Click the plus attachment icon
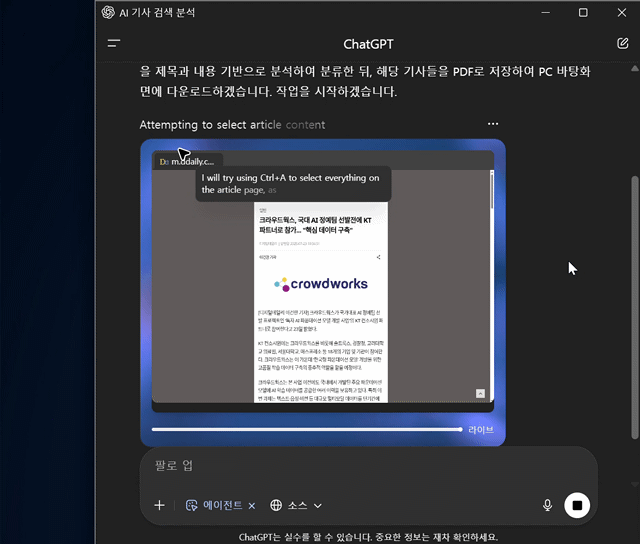 coord(159,505)
